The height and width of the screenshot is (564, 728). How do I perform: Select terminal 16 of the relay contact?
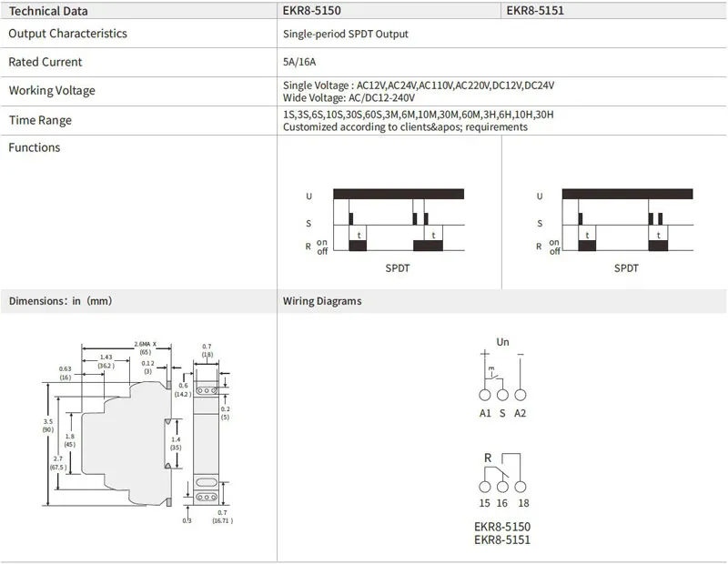coord(501,485)
